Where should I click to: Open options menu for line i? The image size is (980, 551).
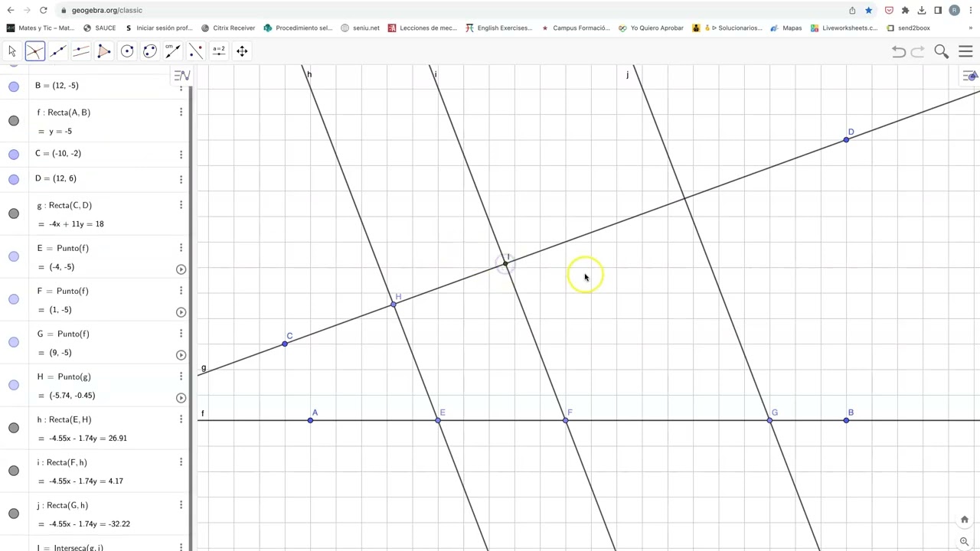[x=181, y=462]
